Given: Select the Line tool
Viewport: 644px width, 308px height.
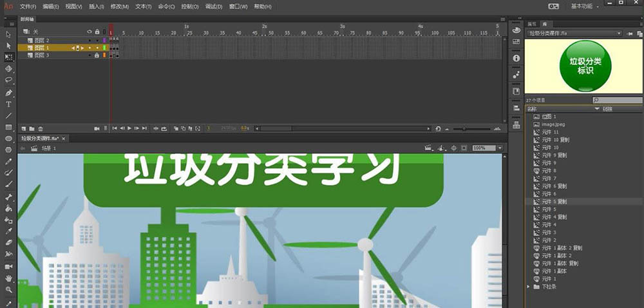Looking at the screenshot, I should (x=8, y=116).
